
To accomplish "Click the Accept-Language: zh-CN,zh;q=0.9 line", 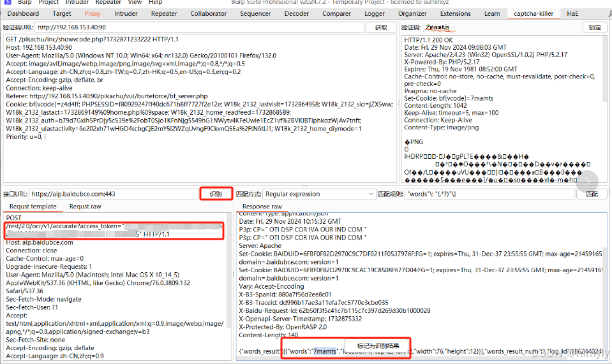I will (55, 356).
